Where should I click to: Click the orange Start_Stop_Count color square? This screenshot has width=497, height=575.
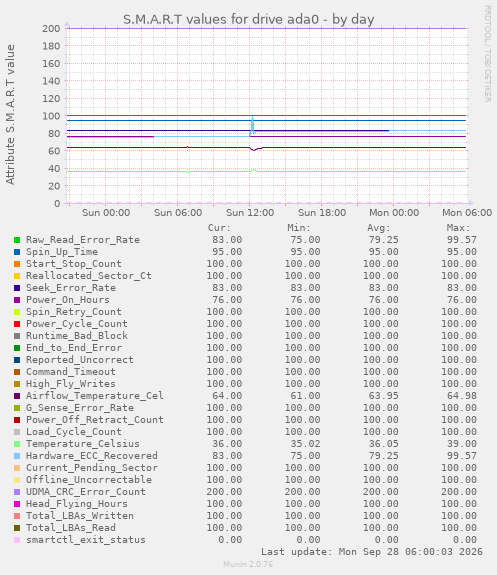pos(17,264)
